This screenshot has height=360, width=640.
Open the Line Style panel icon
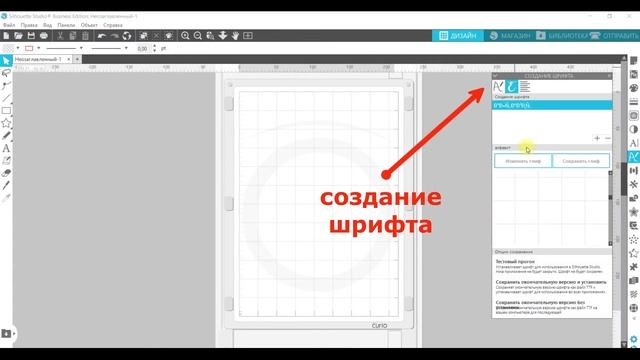[x=633, y=102]
